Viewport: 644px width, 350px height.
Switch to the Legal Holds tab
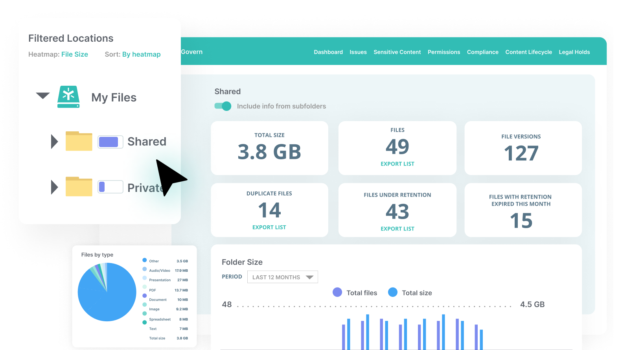point(574,52)
